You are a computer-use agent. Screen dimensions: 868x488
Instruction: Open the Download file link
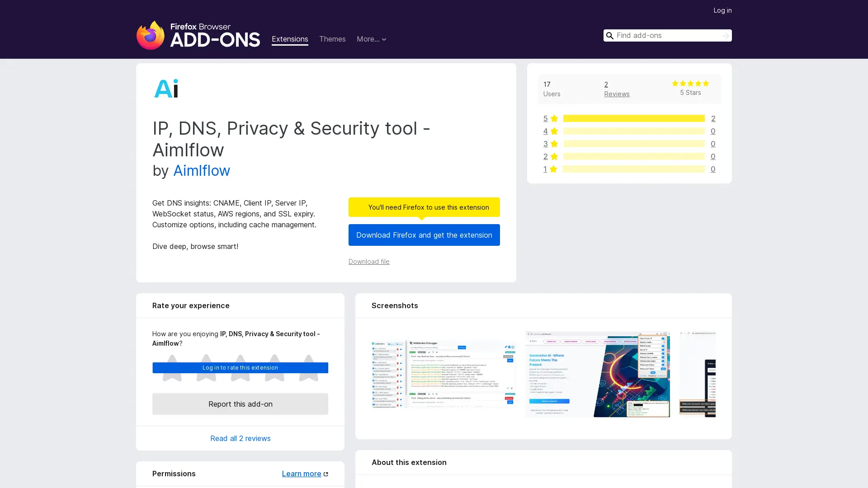click(x=369, y=262)
